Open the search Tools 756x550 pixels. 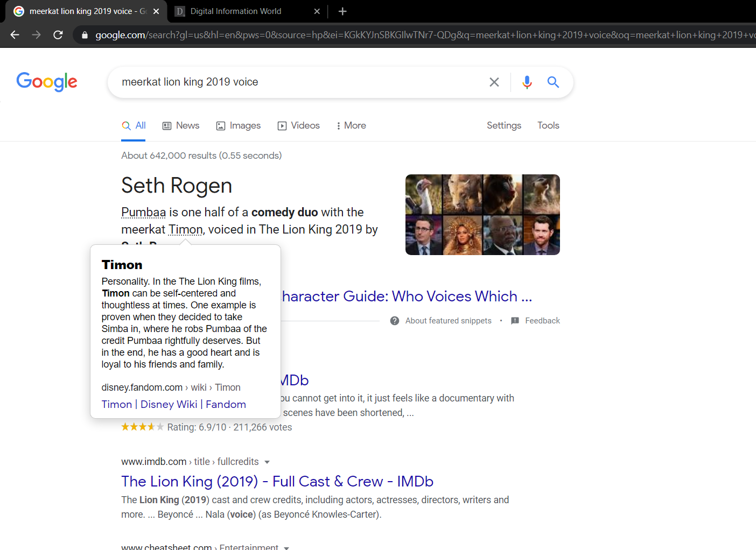coord(548,125)
